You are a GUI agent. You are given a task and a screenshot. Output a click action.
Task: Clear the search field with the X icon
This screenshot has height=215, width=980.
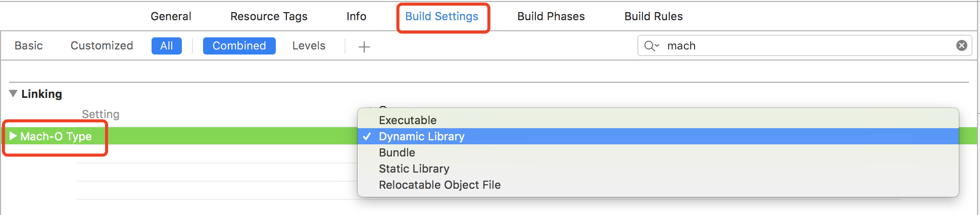click(962, 45)
